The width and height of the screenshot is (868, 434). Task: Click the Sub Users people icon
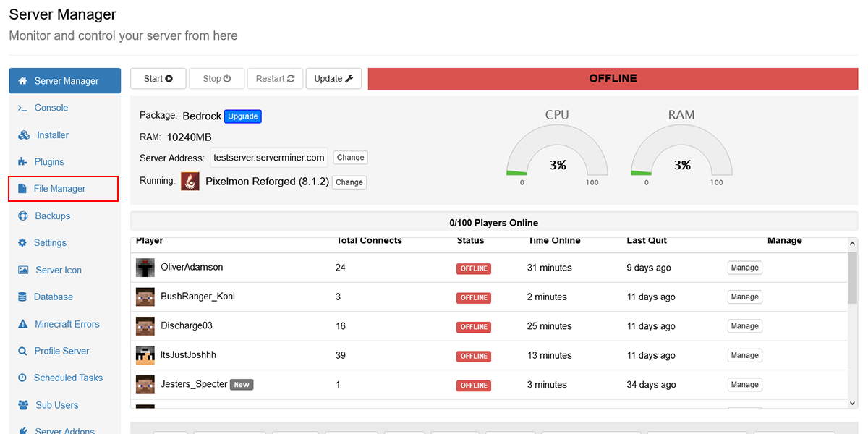(22, 405)
